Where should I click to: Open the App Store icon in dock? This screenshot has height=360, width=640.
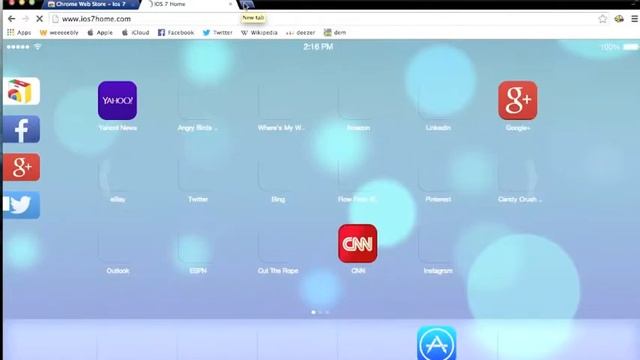coord(437,343)
